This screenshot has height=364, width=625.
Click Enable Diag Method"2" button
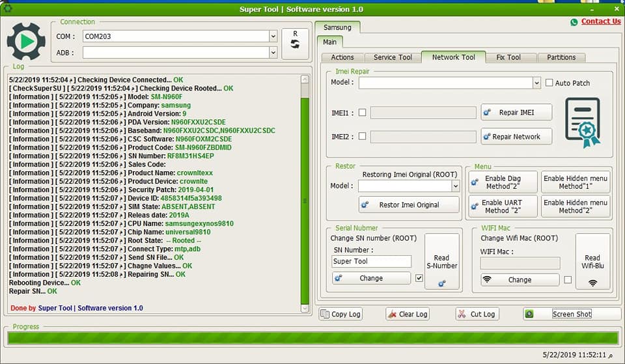[503, 182]
